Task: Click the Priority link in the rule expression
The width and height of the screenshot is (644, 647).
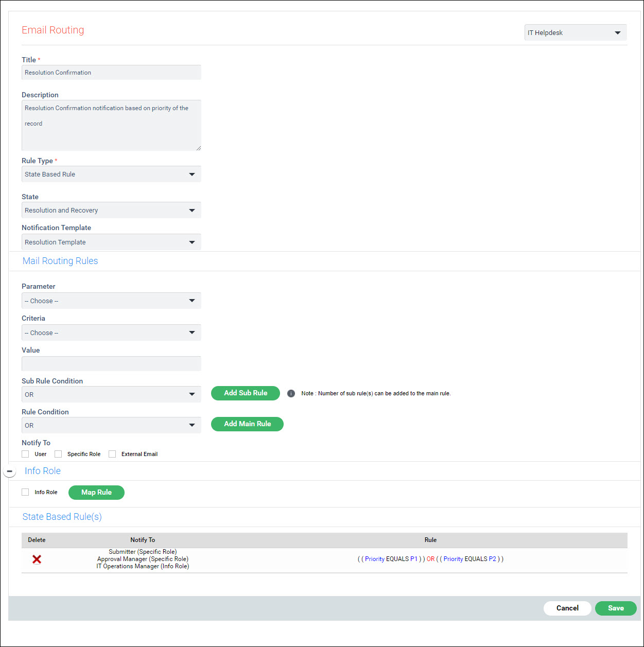Action: coord(374,558)
